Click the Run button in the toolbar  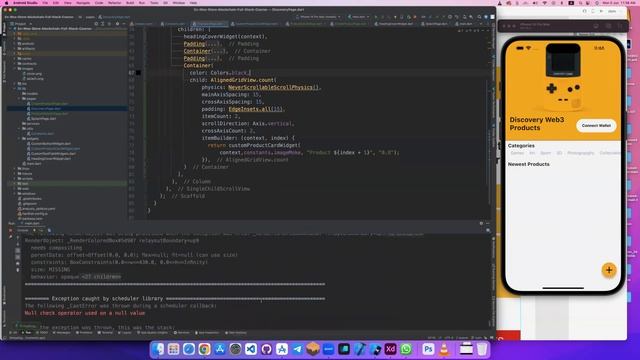[x=376, y=17]
